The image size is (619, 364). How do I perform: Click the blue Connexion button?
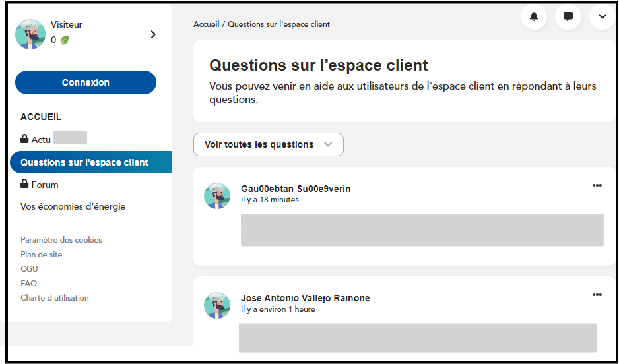pyautogui.click(x=86, y=82)
